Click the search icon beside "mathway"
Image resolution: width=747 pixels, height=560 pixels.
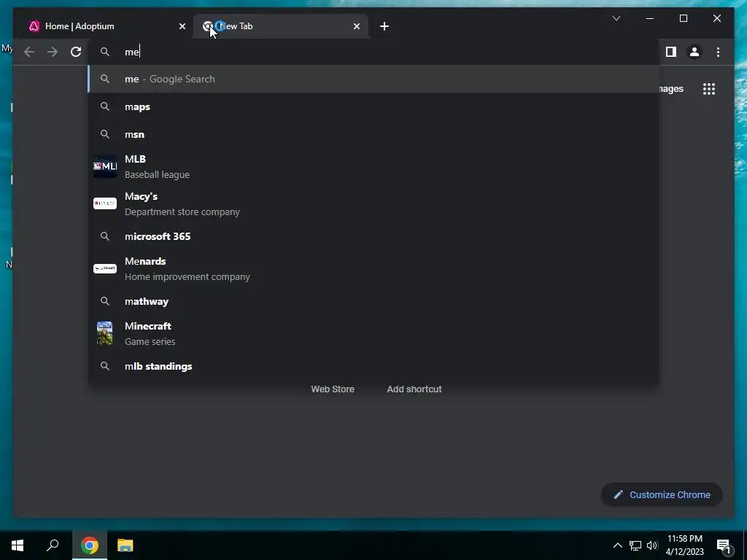pos(105,301)
